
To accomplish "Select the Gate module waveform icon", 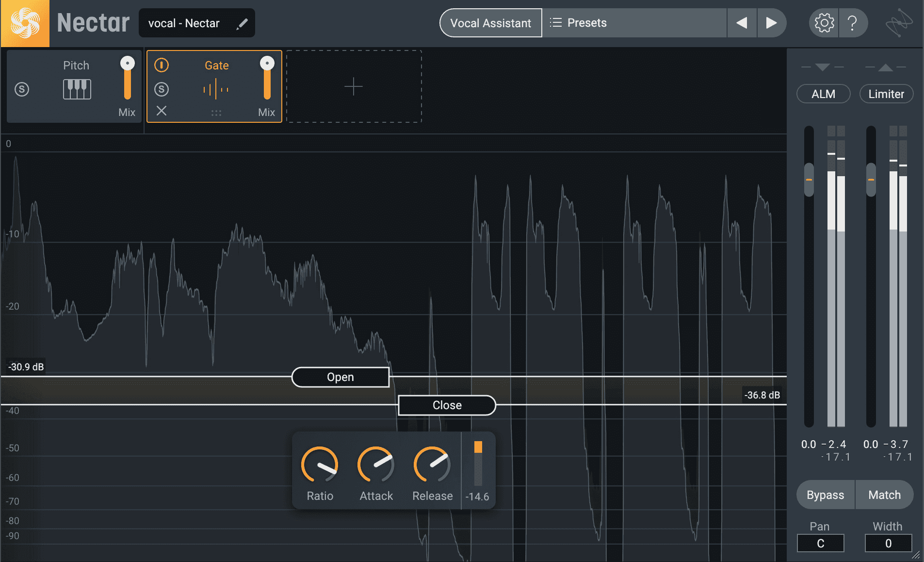I will (216, 89).
